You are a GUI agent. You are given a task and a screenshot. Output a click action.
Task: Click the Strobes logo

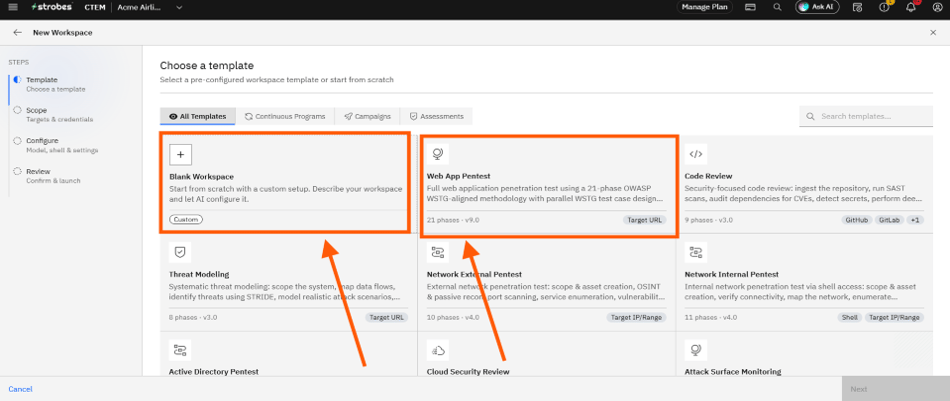52,7
